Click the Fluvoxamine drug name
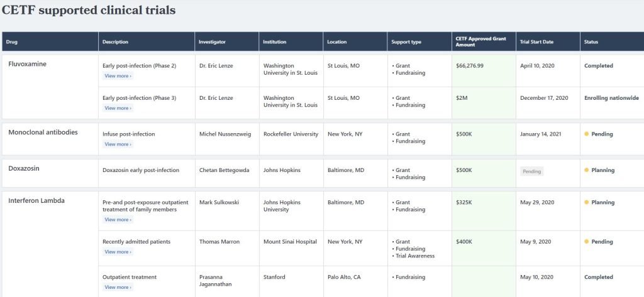This screenshot has height=297, width=644. point(27,64)
